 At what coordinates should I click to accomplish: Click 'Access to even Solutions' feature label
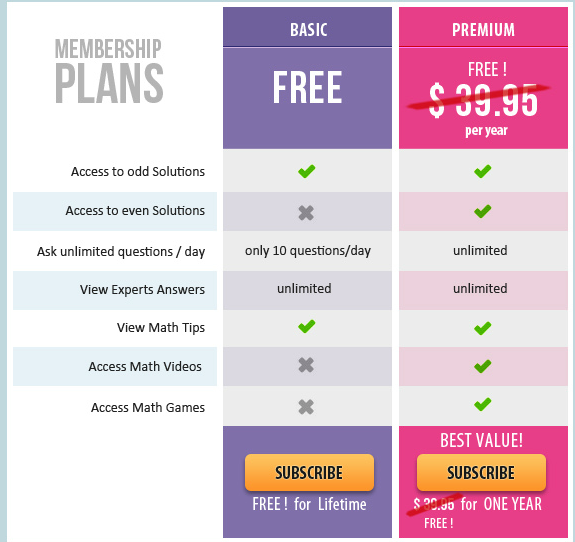(x=135, y=211)
